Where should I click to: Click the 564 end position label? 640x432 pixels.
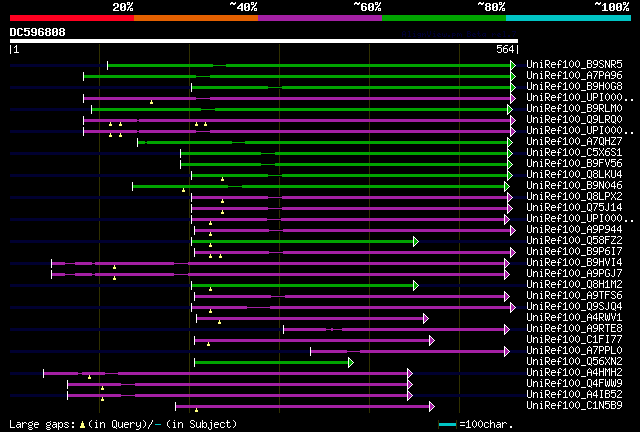pos(505,49)
